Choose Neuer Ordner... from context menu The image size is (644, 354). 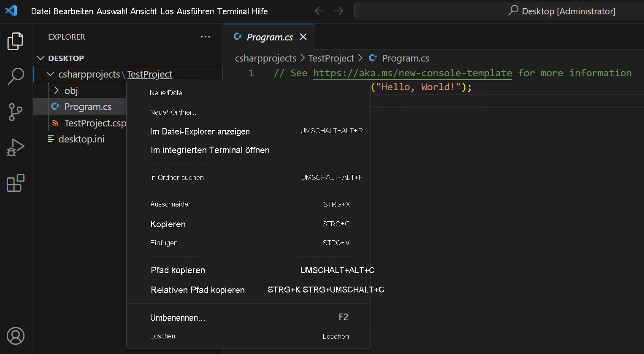(x=249, y=112)
